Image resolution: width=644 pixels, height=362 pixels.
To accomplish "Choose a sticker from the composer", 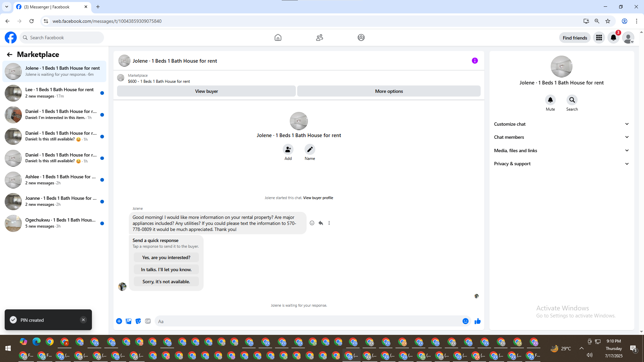I will 138,321.
